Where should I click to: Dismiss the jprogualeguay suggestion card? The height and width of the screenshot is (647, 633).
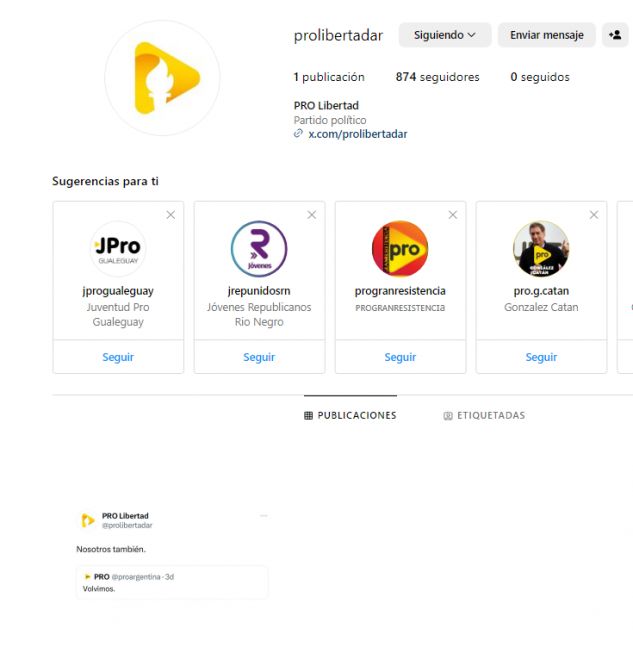(x=170, y=215)
